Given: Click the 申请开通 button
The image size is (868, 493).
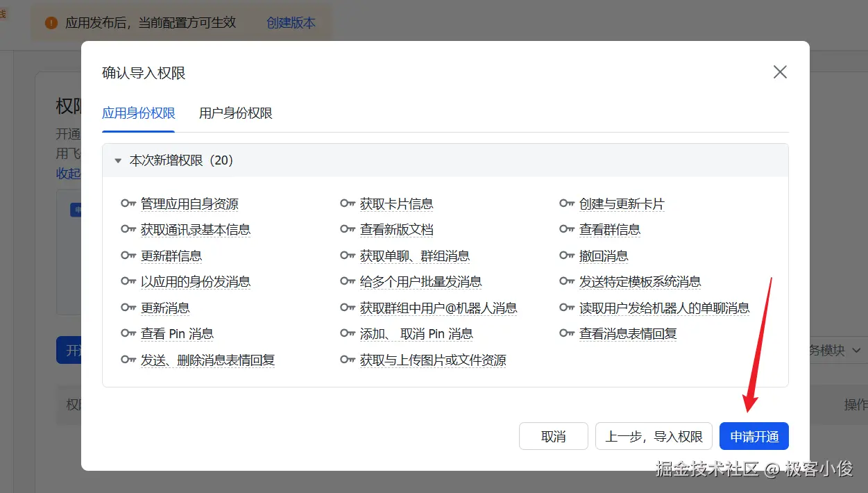Looking at the screenshot, I should click(x=754, y=437).
